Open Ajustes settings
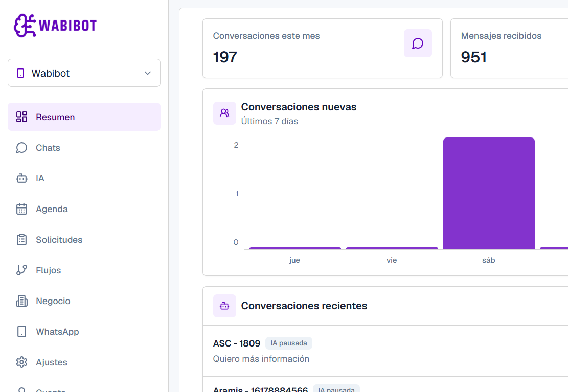 (x=84, y=362)
